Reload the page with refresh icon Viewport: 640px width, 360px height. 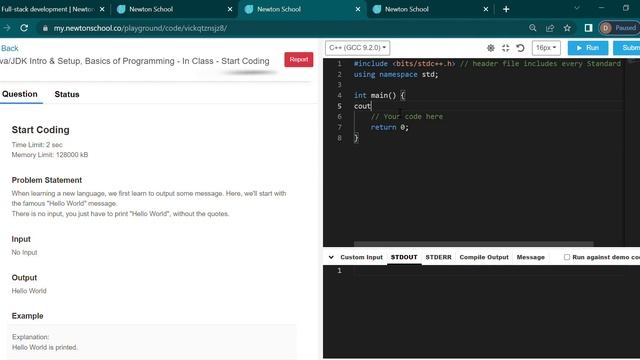click(24, 28)
